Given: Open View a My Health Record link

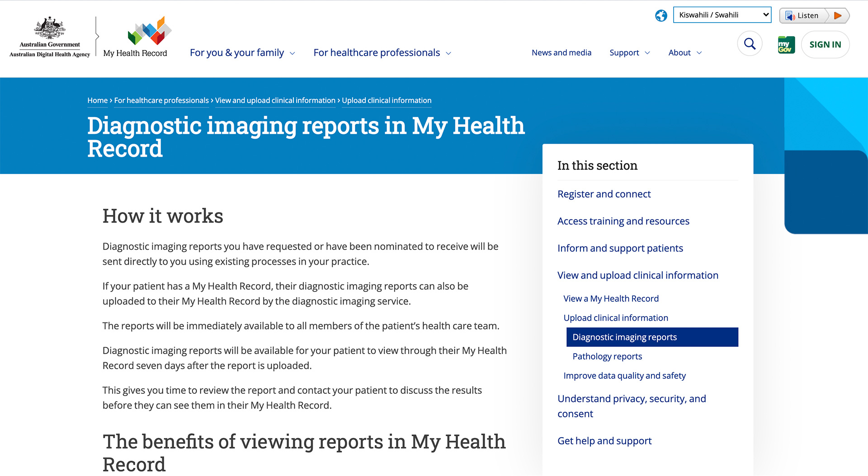Looking at the screenshot, I should [x=611, y=299].
